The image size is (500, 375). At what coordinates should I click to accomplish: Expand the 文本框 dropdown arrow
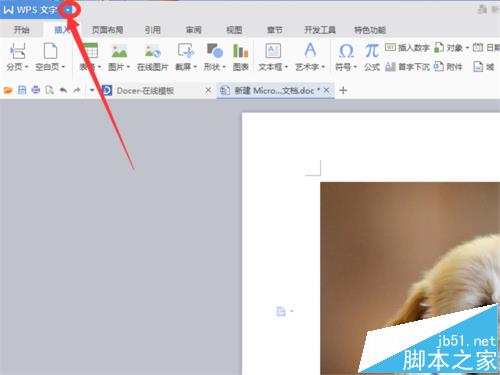(286, 67)
